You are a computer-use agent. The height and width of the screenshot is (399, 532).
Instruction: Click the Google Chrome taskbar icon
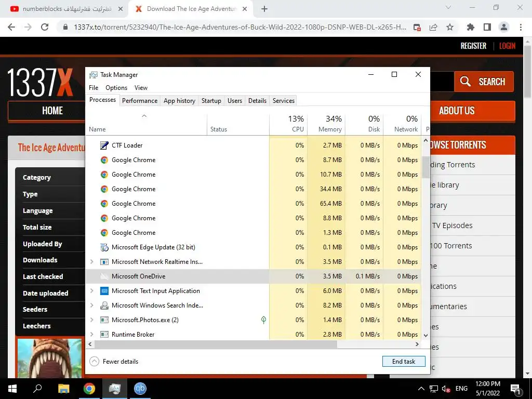click(x=89, y=389)
